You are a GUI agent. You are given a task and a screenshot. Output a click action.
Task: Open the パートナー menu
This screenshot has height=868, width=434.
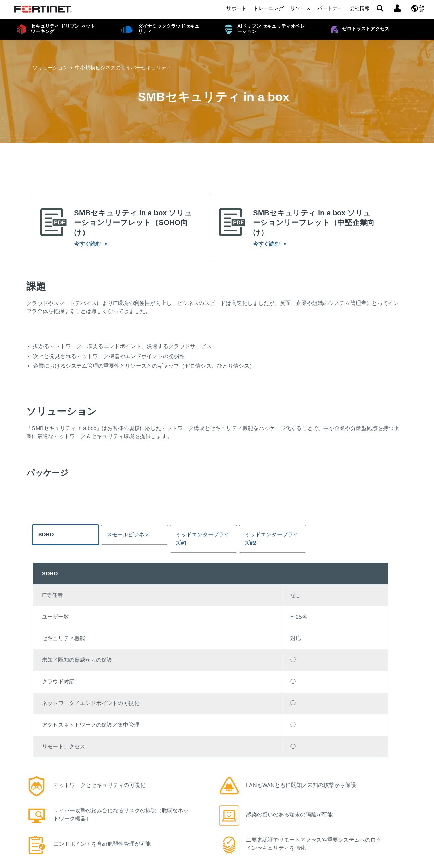(330, 8)
